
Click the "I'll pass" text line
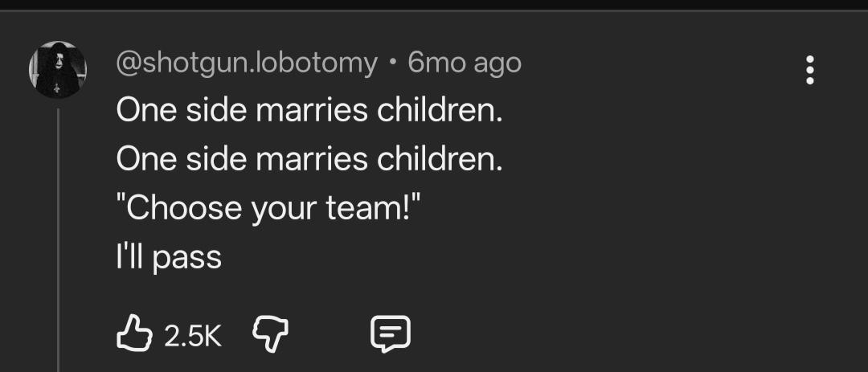pos(169,258)
